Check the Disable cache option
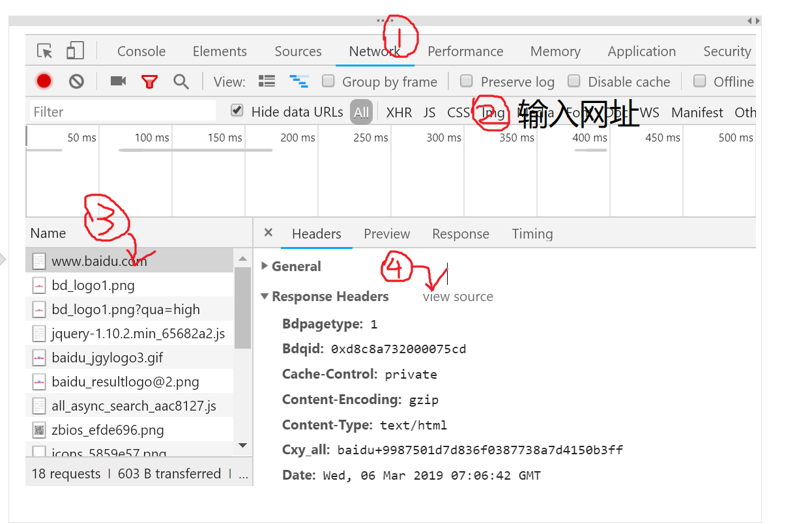Image resolution: width=812 pixels, height=524 pixels. pos(573,81)
